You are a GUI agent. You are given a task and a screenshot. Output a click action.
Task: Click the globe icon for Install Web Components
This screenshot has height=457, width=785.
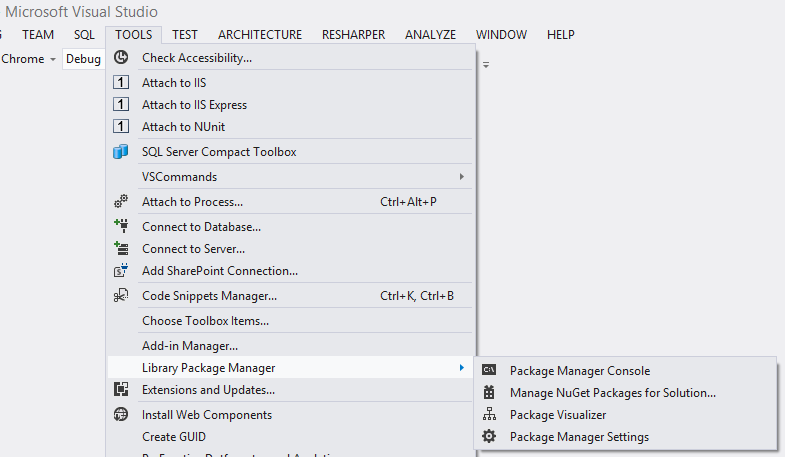point(121,414)
